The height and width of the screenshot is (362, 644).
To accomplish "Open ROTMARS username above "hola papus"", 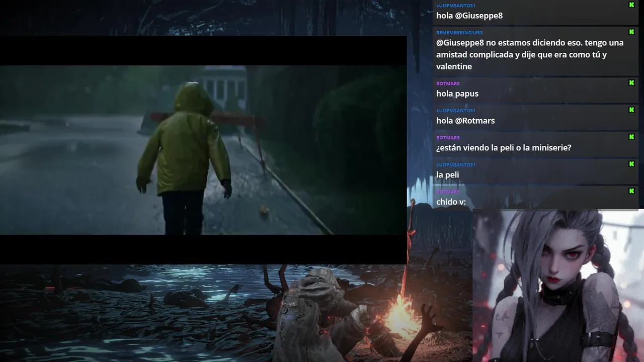I will tap(448, 83).
